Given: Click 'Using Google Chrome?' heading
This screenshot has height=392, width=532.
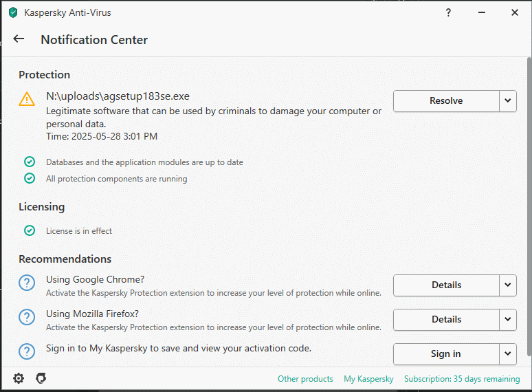Looking at the screenshot, I should point(95,279).
